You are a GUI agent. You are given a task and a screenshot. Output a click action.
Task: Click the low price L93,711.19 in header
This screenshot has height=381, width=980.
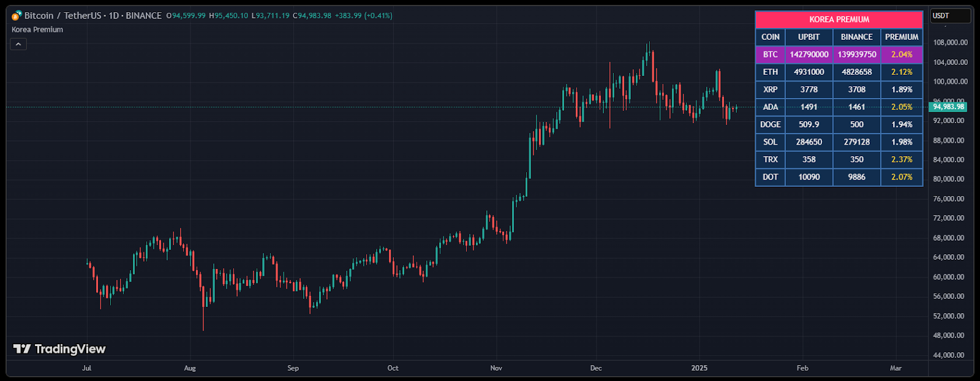click(271, 16)
